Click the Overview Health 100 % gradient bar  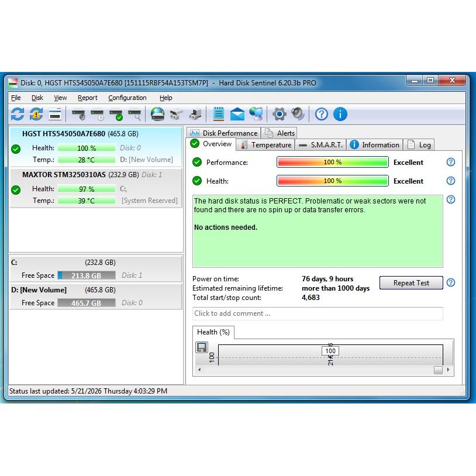(x=332, y=181)
